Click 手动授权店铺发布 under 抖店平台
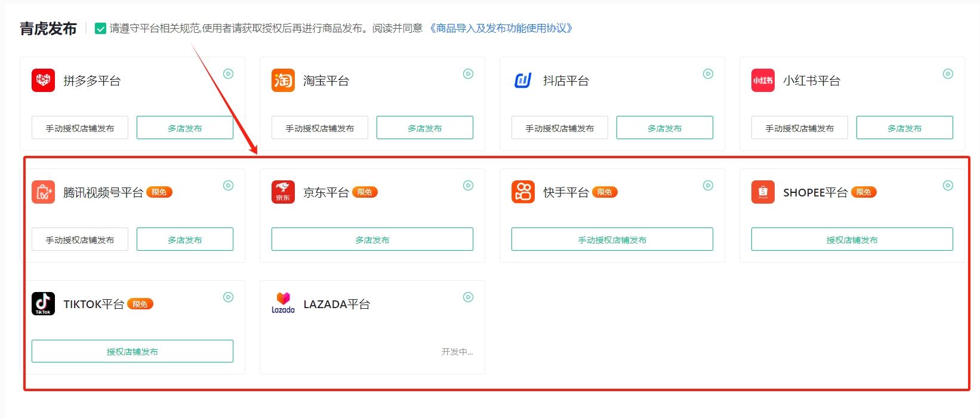The image size is (980, 418). point(560,128)
